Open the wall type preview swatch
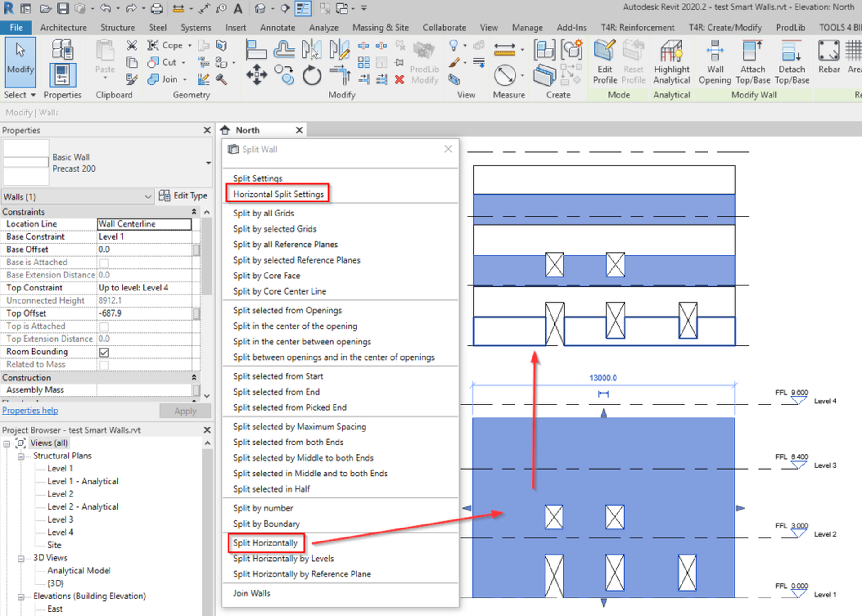The height and width of the screenshot is (616, 862). coord(26,162)
